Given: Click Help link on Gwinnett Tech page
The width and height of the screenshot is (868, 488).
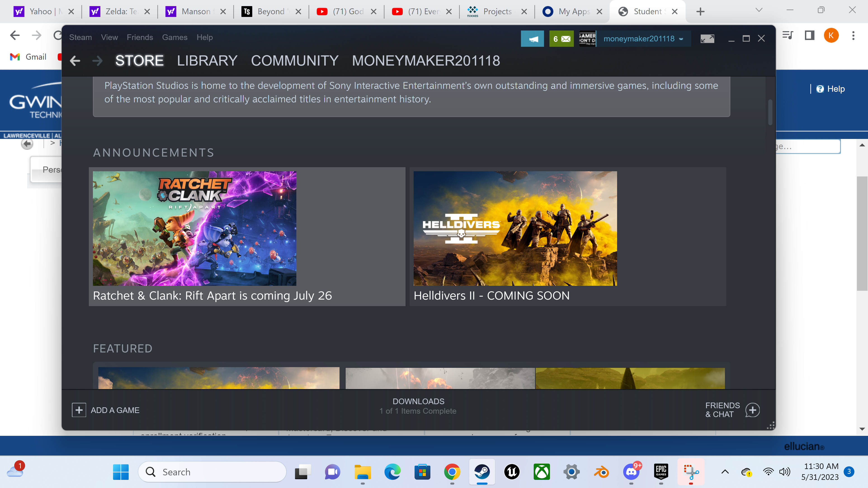Looking at the screenshot, I should (836, 89).
